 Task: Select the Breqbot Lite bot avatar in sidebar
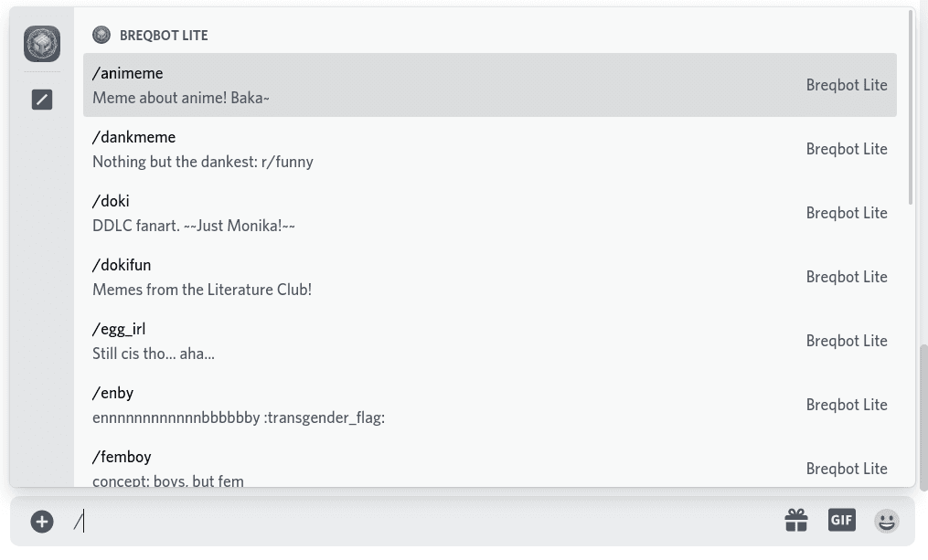[42, 44]
